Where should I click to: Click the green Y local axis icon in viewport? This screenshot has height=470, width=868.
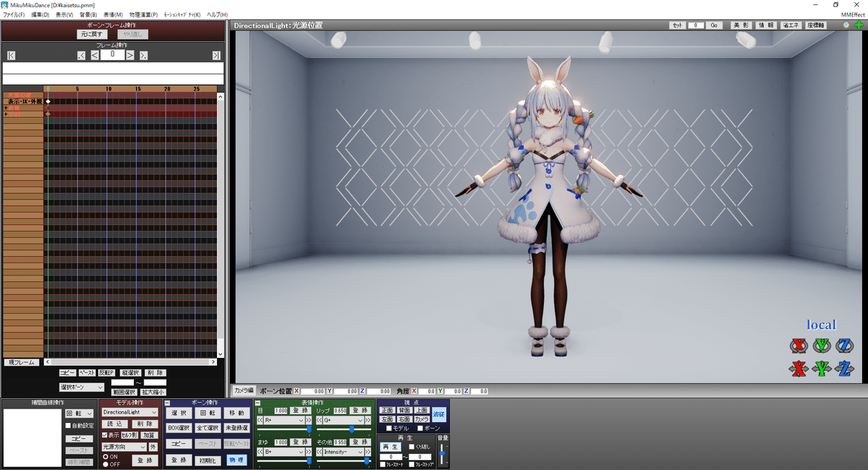pos(822,346)
